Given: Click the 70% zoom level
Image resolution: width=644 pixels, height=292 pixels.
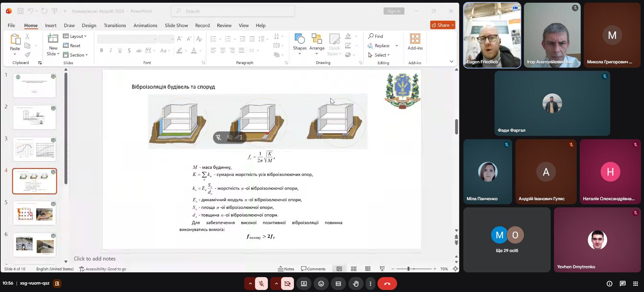Looking at the screenshot, I should 444,269.
